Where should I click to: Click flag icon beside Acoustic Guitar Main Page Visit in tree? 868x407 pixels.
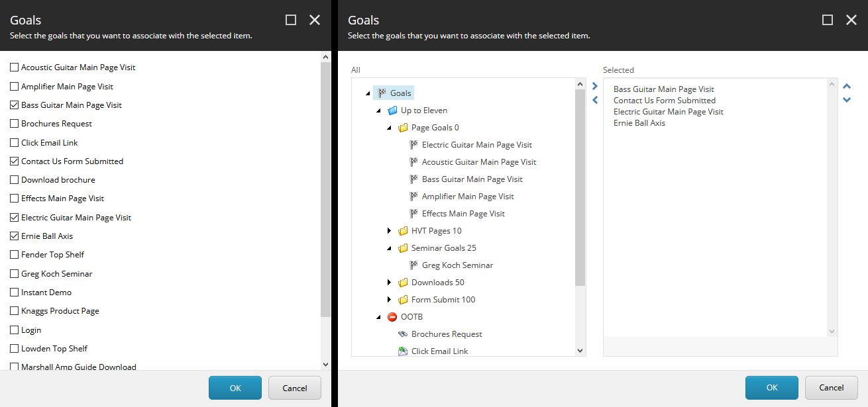point(413,162)
